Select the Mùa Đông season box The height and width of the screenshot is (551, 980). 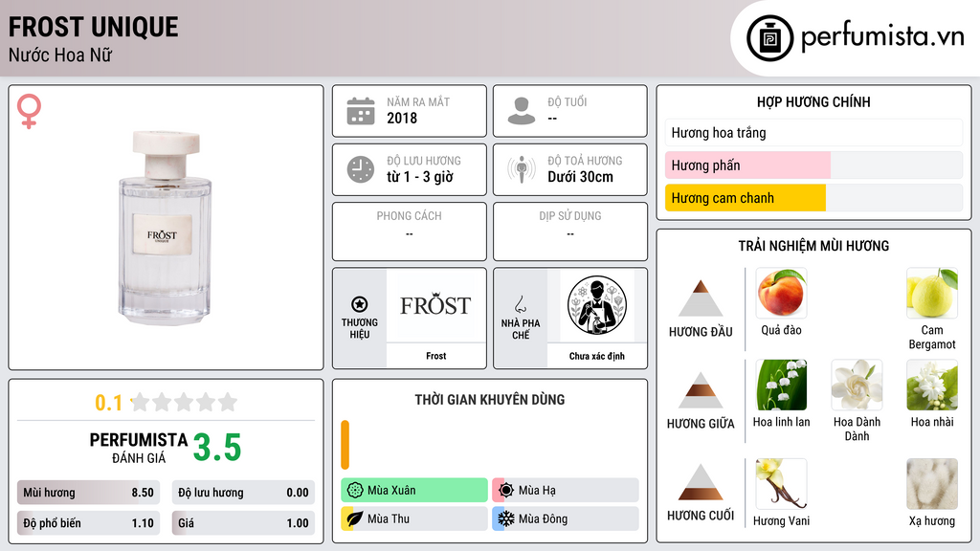coord(566,518)
